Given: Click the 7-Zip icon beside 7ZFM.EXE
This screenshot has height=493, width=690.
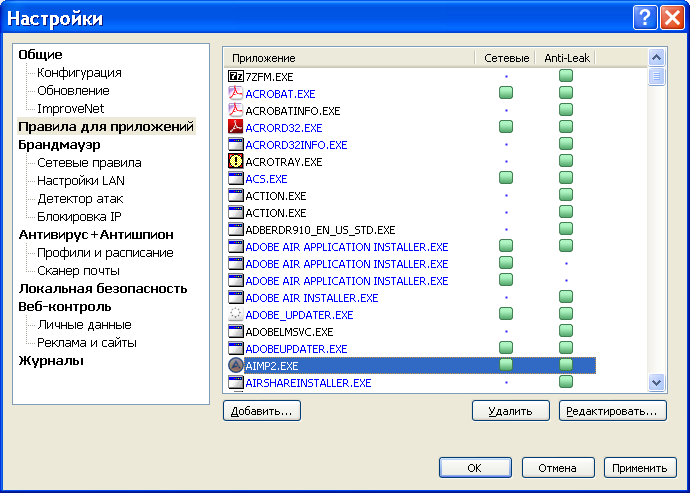Looking at the screenshot, I should pyautogui.click(x=235, y=77).
